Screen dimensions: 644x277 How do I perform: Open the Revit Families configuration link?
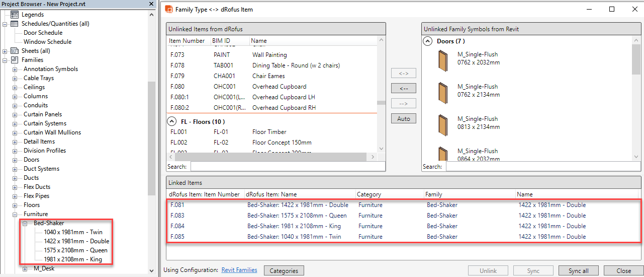(x=239, y=270)
